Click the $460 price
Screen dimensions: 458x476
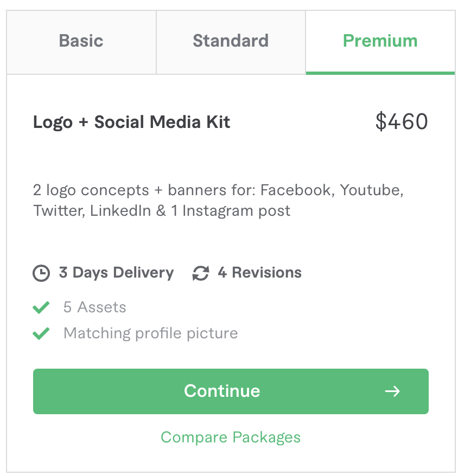[402, 122]
